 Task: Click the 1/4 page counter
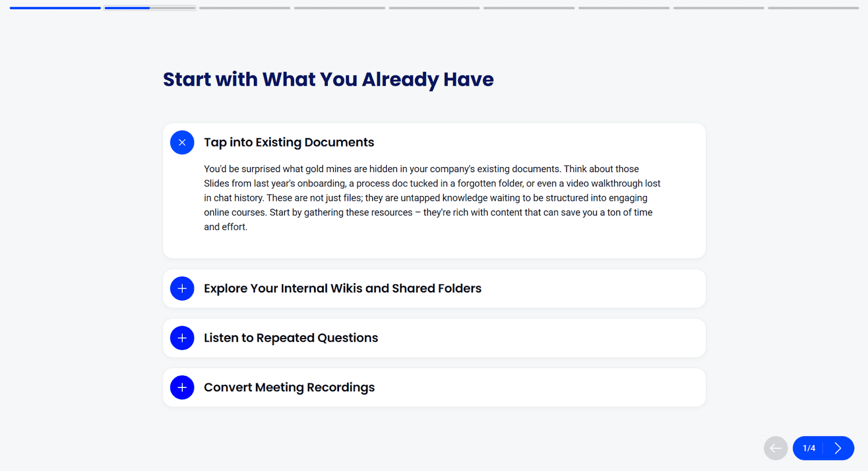click(809, 448)
